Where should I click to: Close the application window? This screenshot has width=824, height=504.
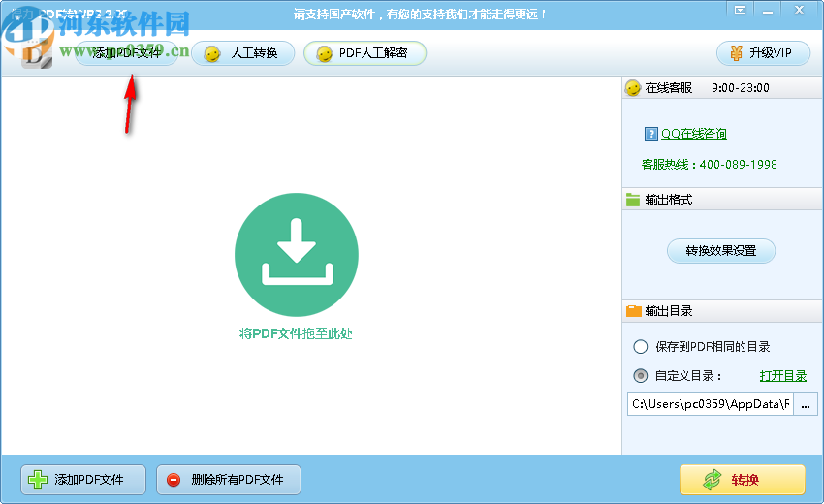(x=800, y=10)
